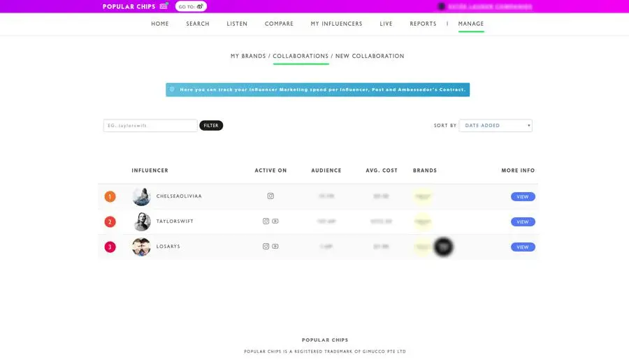Go to My Influencers in navigation
Viewport: 629px width, 364px height.
(336, 24)
